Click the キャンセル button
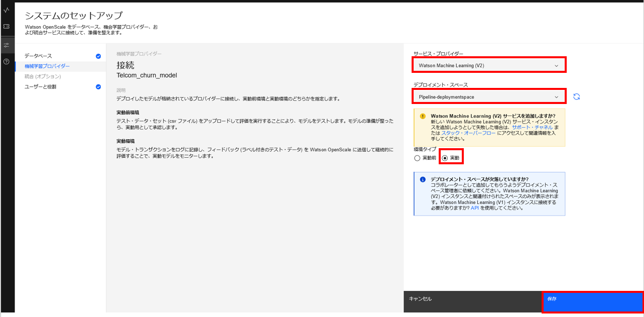This screenshot has height=317, width=644. pyautogui.click(x=473, y=301)
